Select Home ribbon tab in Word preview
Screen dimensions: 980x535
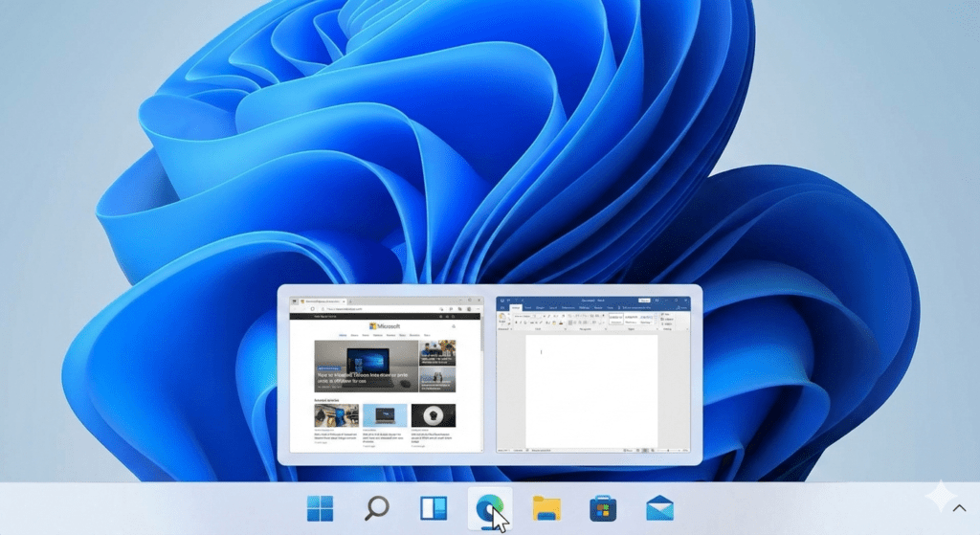515,307
